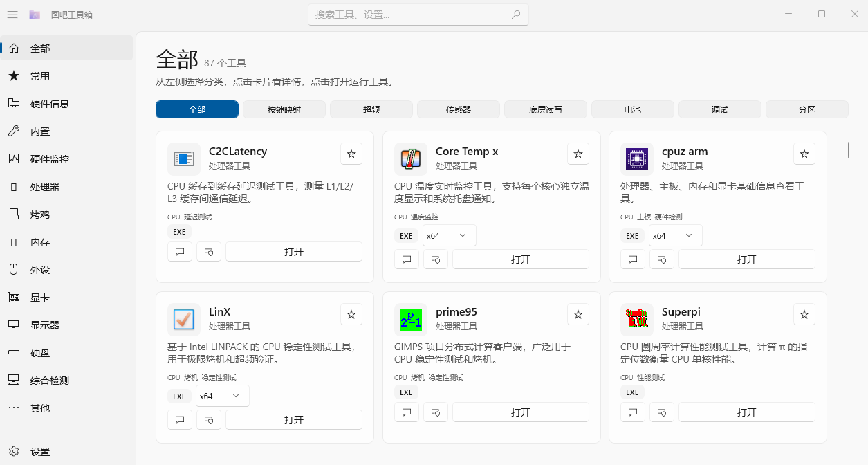Viewport: 868px width, 465px height.
Task: Filter by 电池
Action: (x=633, y=109)
